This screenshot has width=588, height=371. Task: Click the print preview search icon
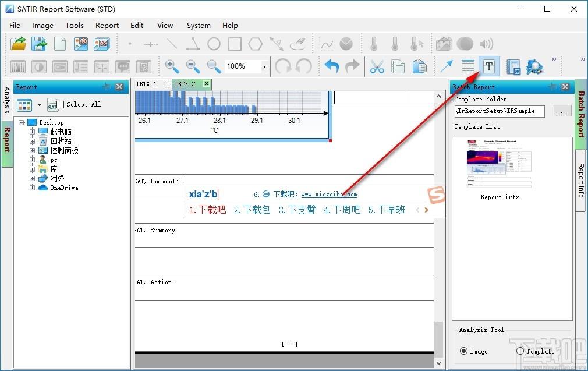click(x=534, y=67)
